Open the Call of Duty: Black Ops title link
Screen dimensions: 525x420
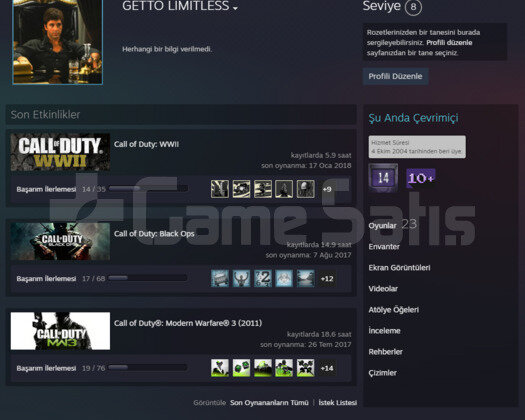tap(154, 234)
